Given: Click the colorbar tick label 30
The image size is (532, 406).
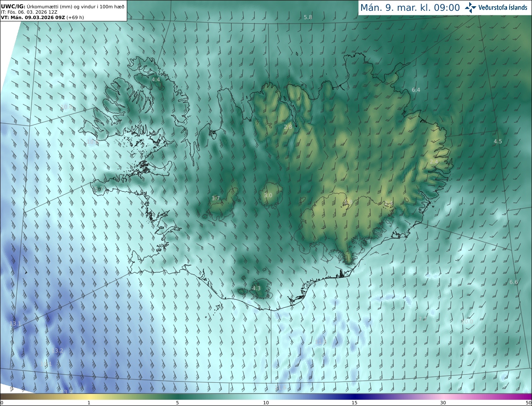Looking at the screenshot, I should click(x=443, y=403).
